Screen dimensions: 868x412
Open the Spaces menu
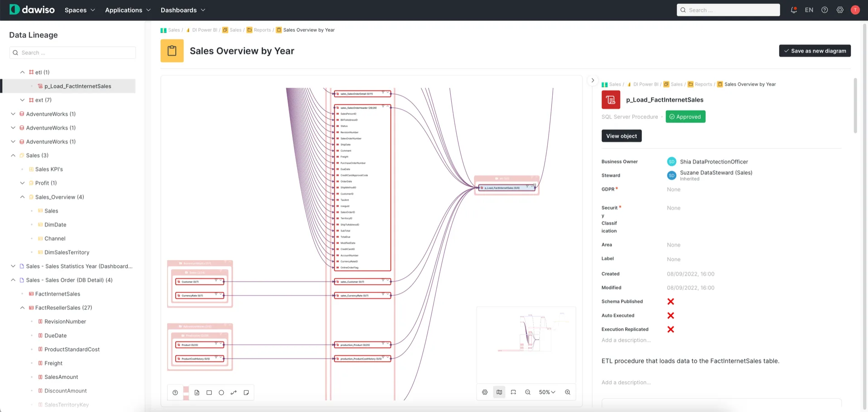point(80,10)
